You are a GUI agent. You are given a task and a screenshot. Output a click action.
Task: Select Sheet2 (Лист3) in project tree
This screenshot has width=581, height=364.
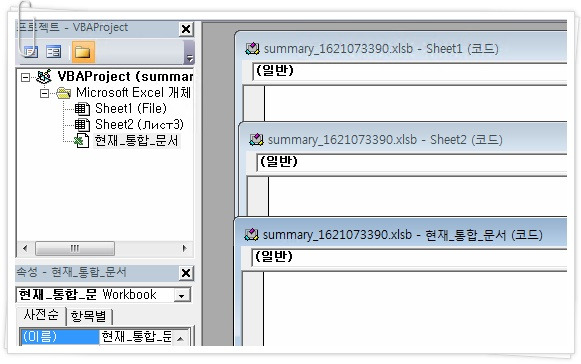click(x=139, y=125)
